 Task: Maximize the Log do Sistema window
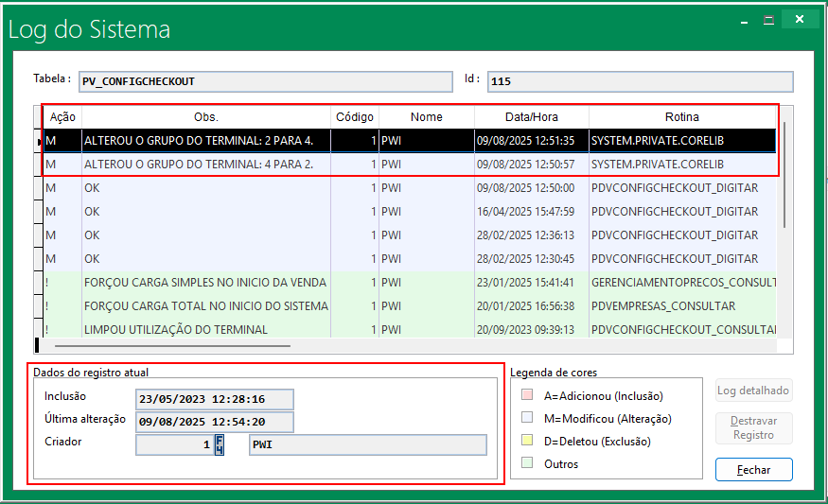768,19
